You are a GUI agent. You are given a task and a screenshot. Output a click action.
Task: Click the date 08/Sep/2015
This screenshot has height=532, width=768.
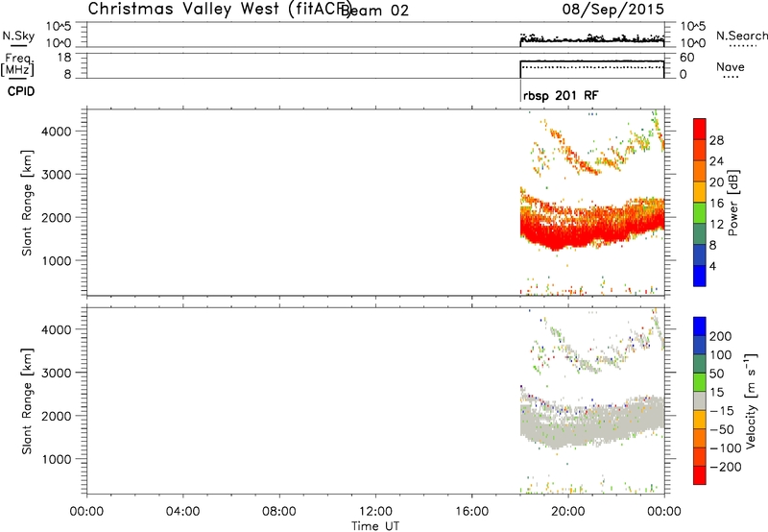(612, 9)
